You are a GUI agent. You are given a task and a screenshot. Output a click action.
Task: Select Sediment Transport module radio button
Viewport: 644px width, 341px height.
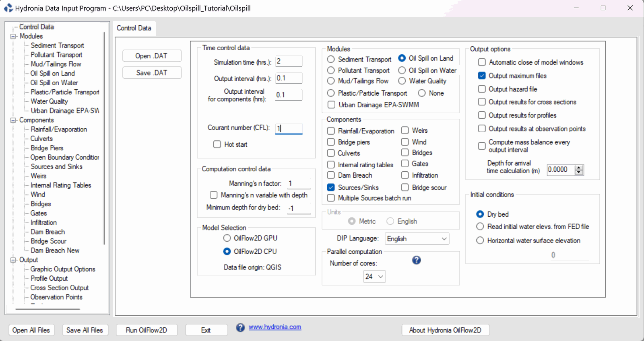pos(331,60)
